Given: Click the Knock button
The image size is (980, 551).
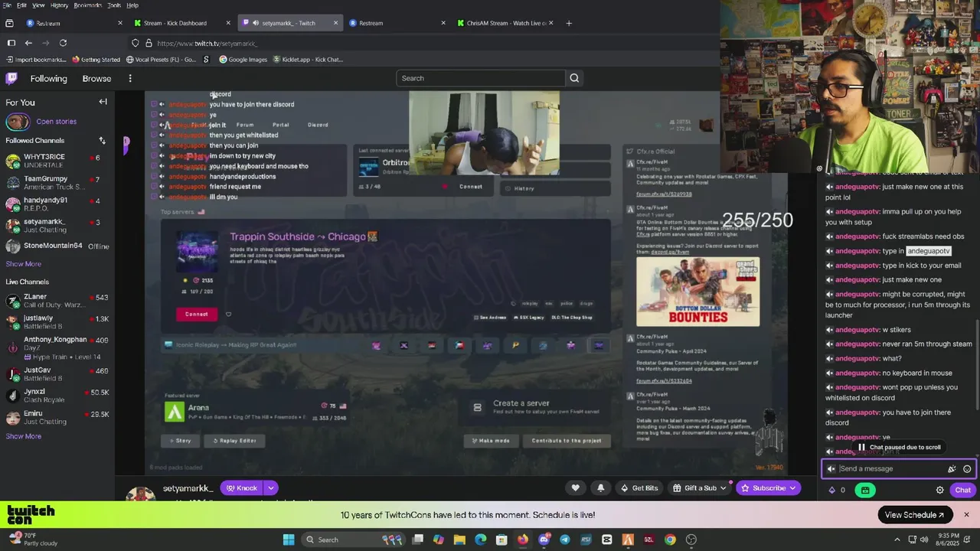Looking at the screenshot, I should [x=242, y=487].
